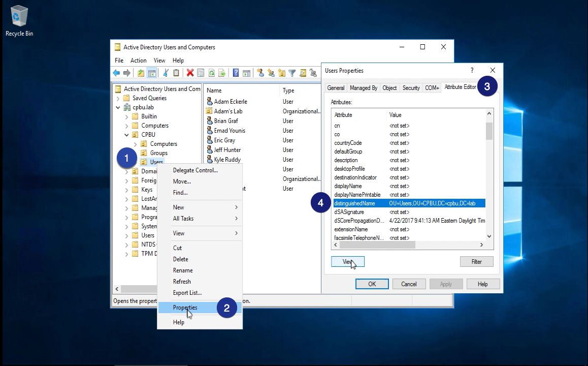Click the refresh toolbar icon
The width and height of the screenshot is (588, 366).
[211, 73]
